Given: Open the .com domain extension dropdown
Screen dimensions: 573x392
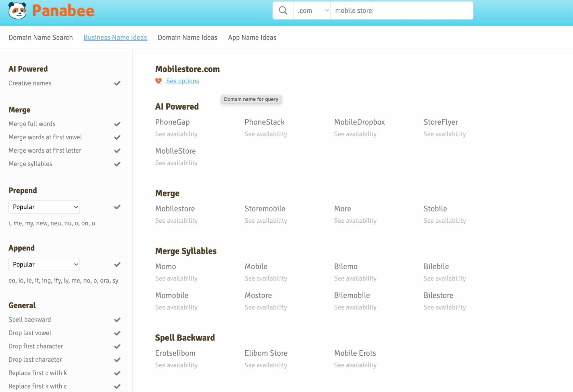Looking at the screenshot, I should pos(312,11).
